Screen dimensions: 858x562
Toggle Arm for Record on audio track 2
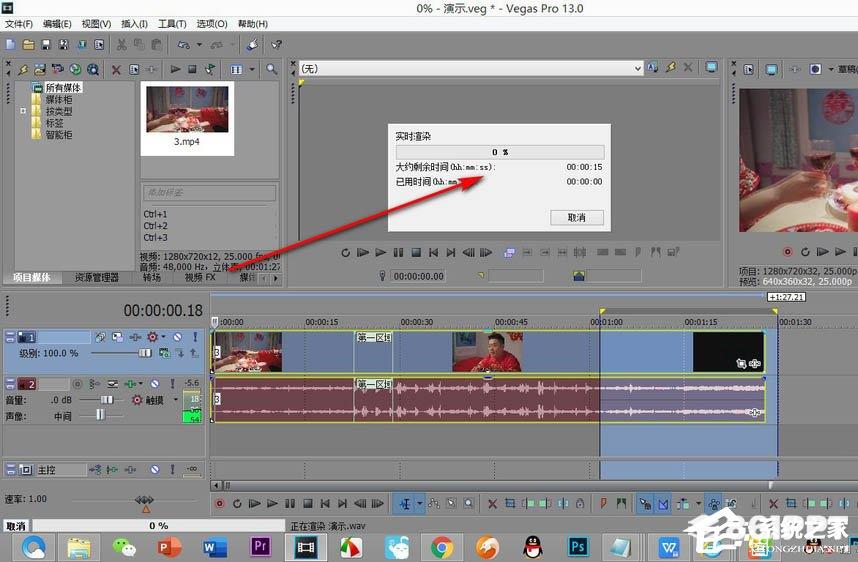coord(77,384)
